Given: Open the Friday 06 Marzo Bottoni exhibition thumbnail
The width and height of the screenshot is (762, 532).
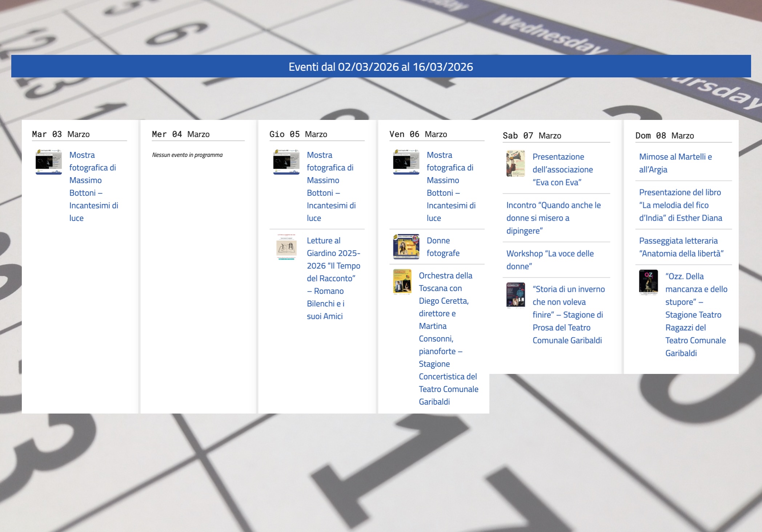Looking at the screenshot, I should [406, 162].
